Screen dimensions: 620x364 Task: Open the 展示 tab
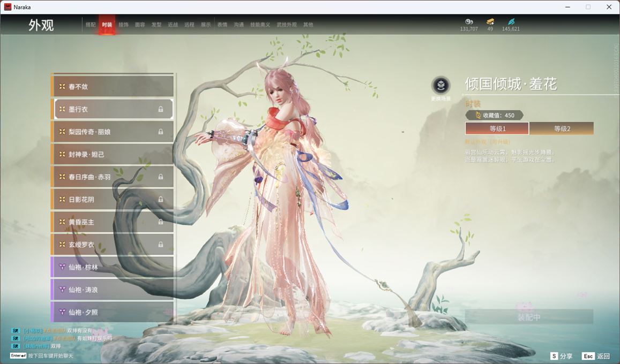coord(206,25)
